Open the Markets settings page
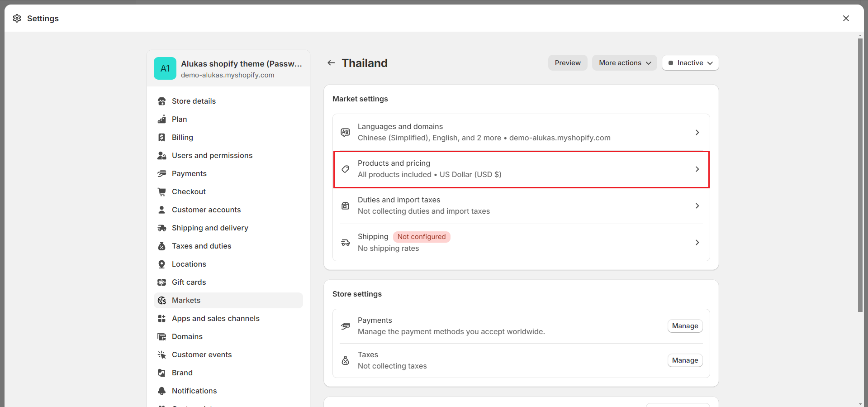This screenshot has height=407, width=868. pos(186,300)
